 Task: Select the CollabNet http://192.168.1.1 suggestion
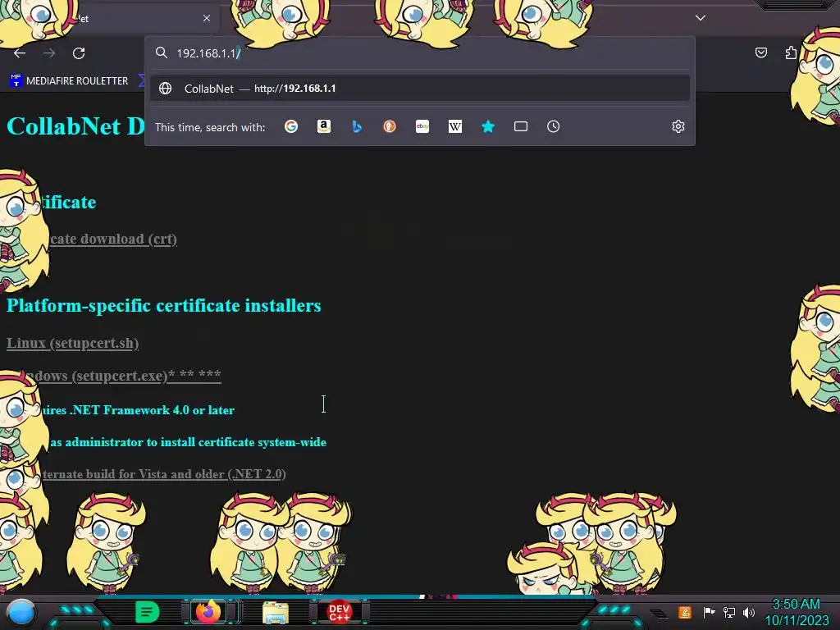coord(420,89)
